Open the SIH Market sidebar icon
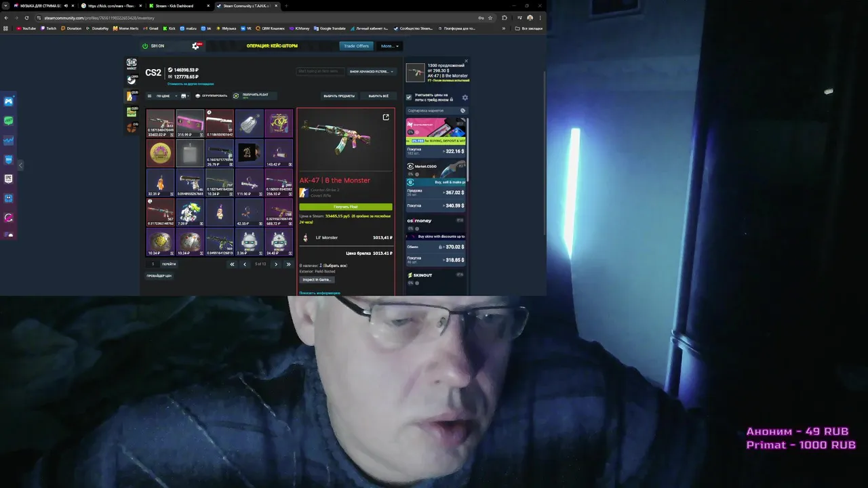 pos(132,64)
